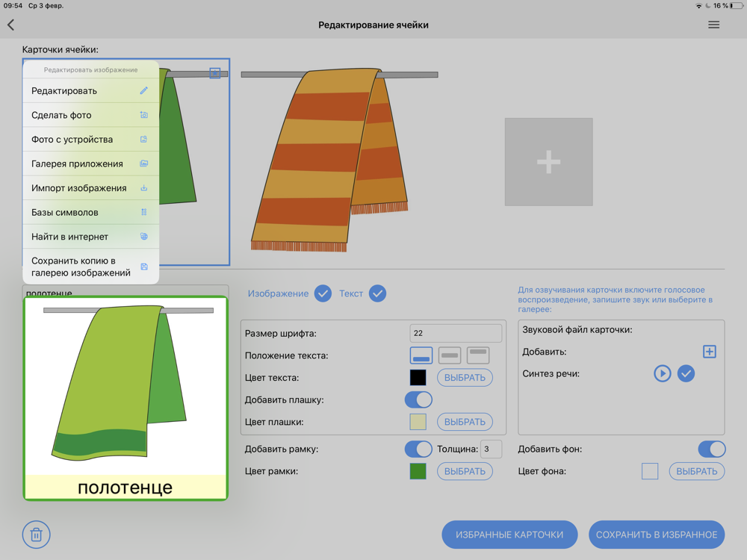Viewport: 747px width, 560px height.
Task: Add a sound file with plus icon
Action: click(709, 352)
